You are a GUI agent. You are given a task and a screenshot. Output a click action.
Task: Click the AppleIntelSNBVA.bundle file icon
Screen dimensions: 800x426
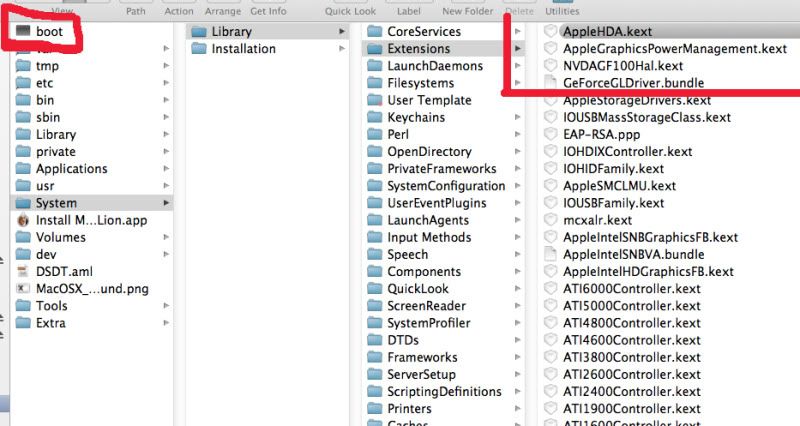point(551,254)
